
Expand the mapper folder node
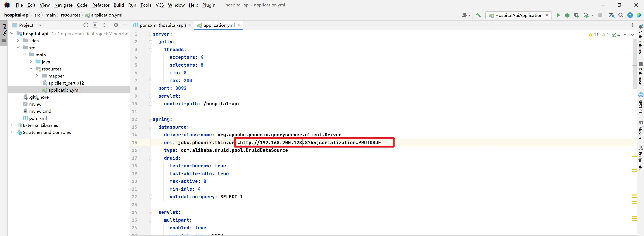pos(37,76)
